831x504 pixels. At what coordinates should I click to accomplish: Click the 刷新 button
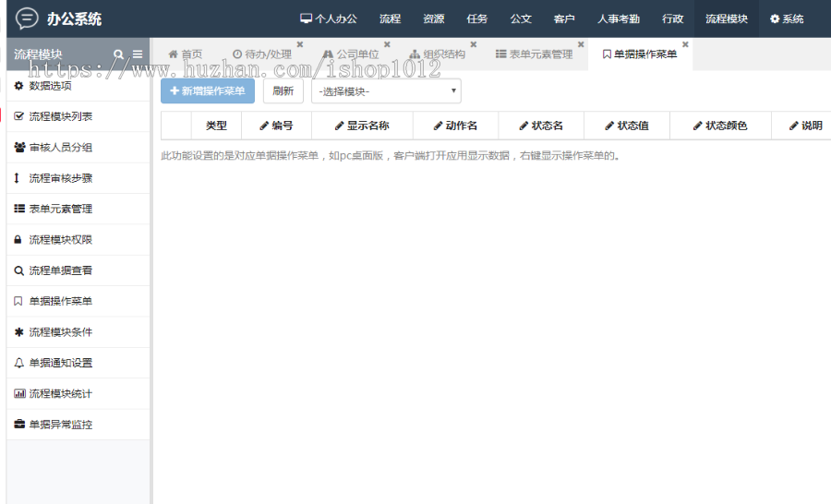coord(283,91)
